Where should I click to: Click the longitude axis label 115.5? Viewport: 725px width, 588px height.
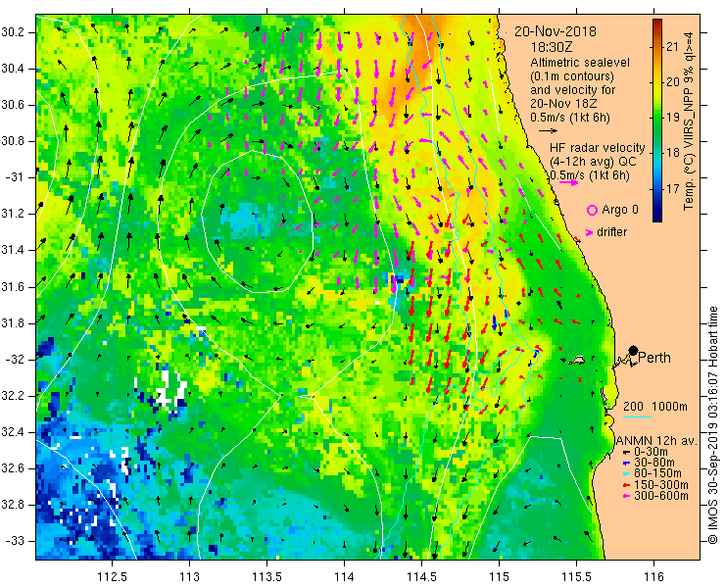[x=576, y=577]
